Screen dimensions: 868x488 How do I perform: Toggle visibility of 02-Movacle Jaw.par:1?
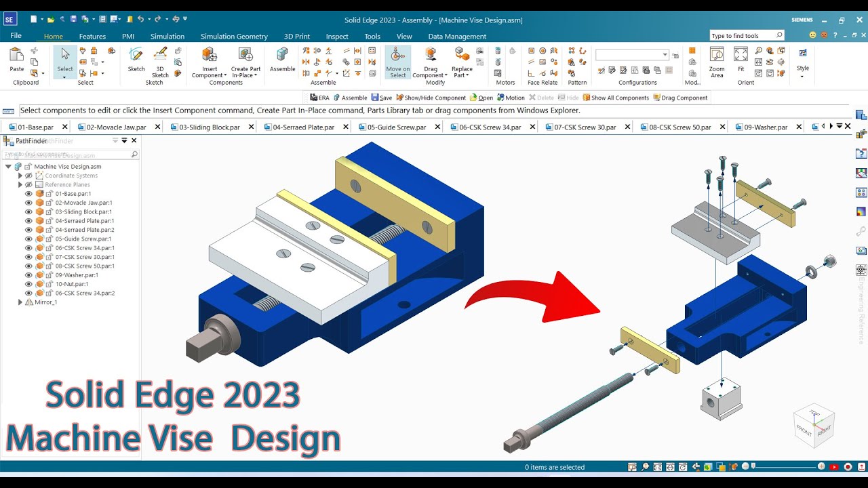28,203
